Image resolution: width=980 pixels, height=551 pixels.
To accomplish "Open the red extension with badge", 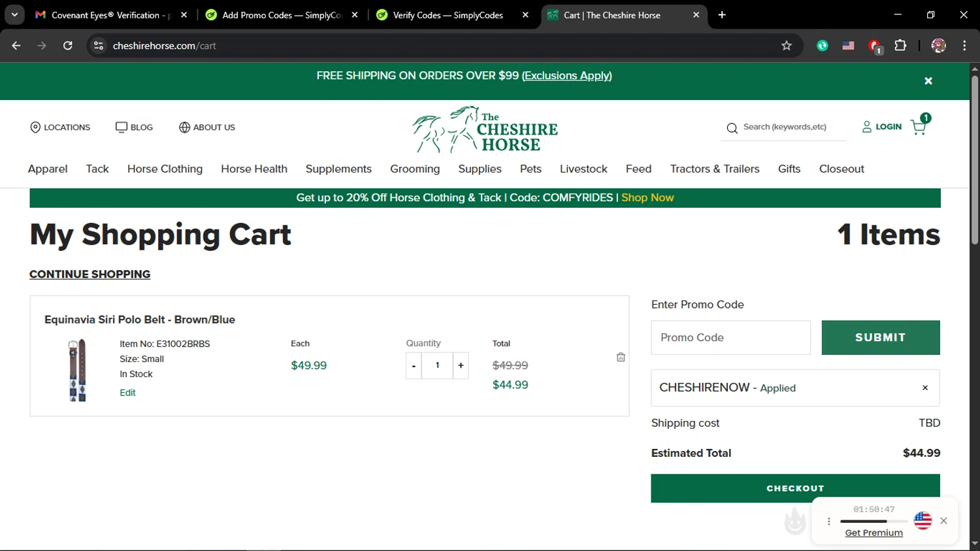I will [x=875, y=46].
